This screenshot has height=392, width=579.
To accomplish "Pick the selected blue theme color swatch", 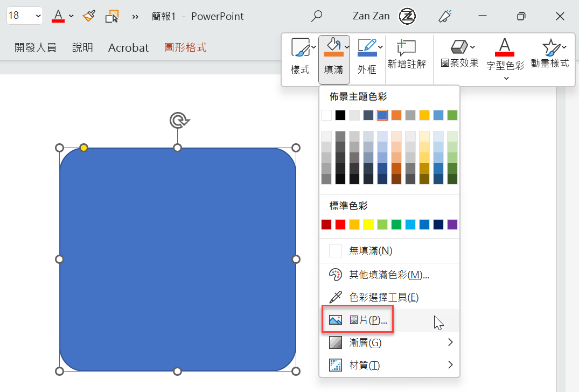I will click(382, 115).
